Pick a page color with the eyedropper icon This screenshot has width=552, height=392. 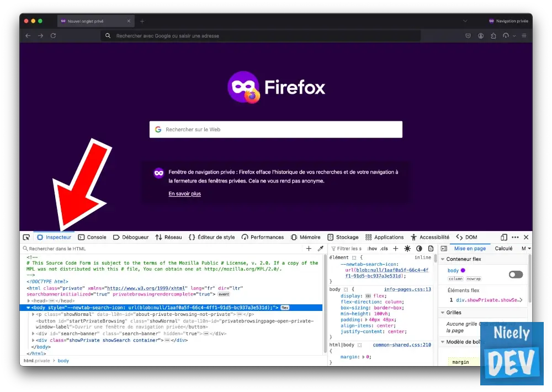(321, 249)
